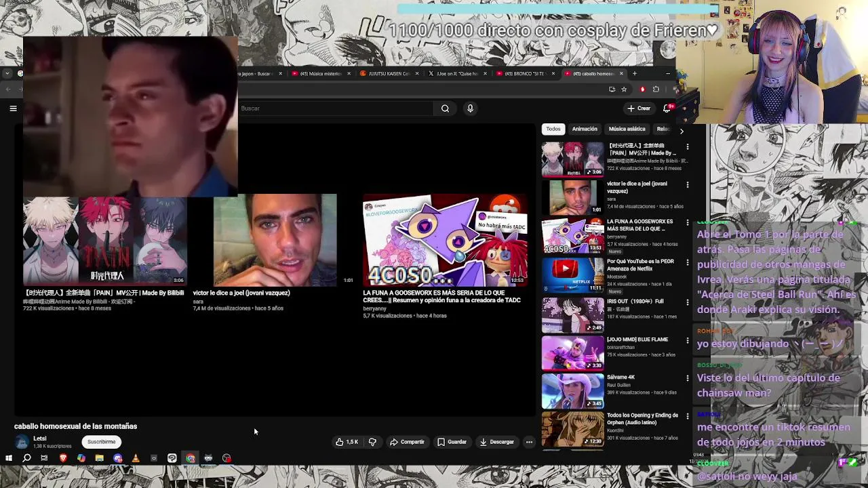
Task: Open sidebar PAIN MV recommended video
Action: [572, 159]
